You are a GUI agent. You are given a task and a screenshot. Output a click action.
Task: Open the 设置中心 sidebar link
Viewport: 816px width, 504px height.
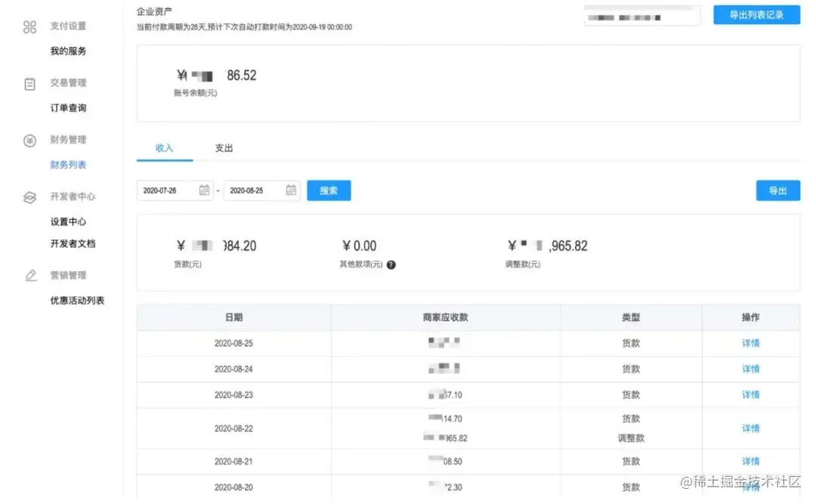tap(66, 221)
